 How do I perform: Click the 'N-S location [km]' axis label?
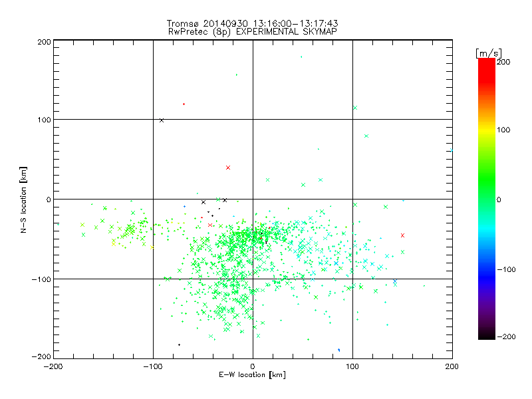click(x=23, y=199)
